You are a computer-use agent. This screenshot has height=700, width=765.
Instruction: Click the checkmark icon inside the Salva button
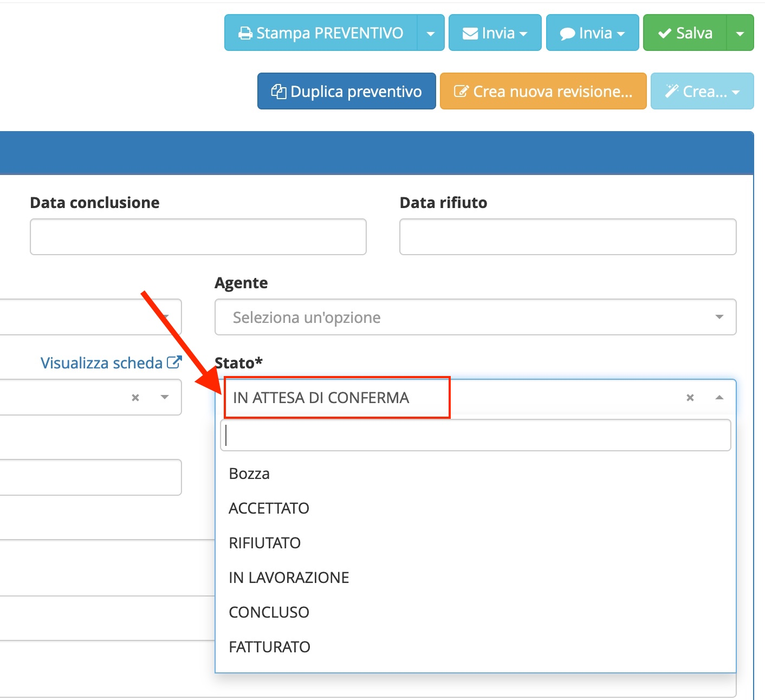(x=664, y=33)
